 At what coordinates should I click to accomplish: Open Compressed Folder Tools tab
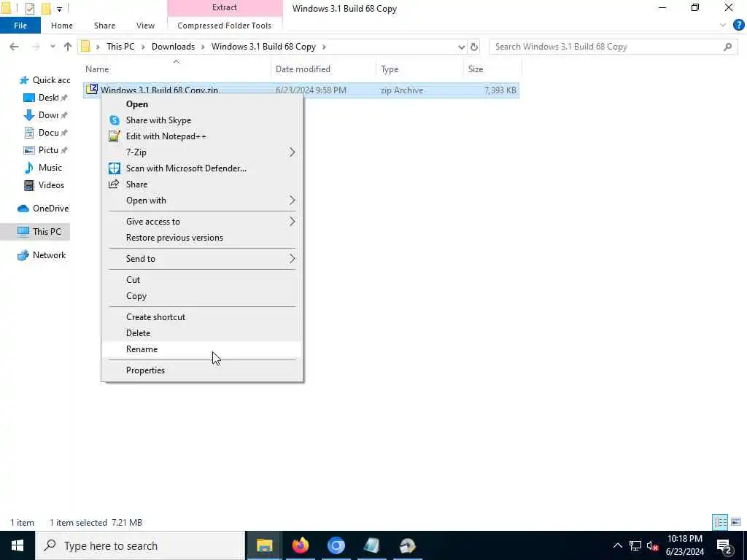click(225, 26)
